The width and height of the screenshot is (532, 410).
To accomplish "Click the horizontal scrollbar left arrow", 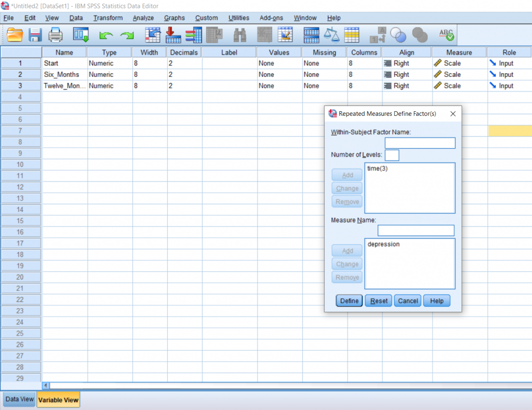I will (45, 386).
